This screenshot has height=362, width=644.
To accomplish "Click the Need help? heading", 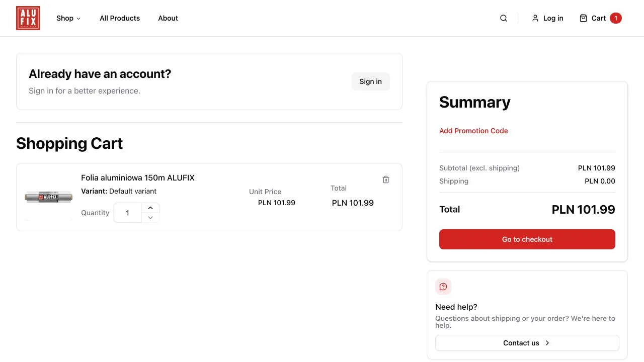I will pos(456,307).
